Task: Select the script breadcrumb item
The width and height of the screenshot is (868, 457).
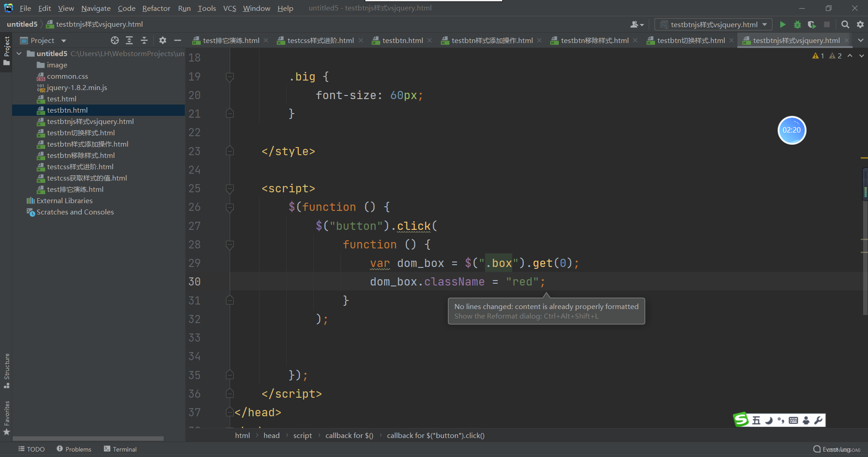Action: (302, 435)
